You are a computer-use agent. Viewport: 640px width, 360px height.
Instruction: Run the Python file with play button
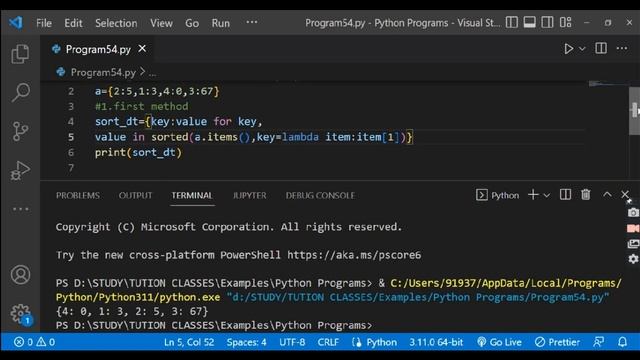(568, 49)
